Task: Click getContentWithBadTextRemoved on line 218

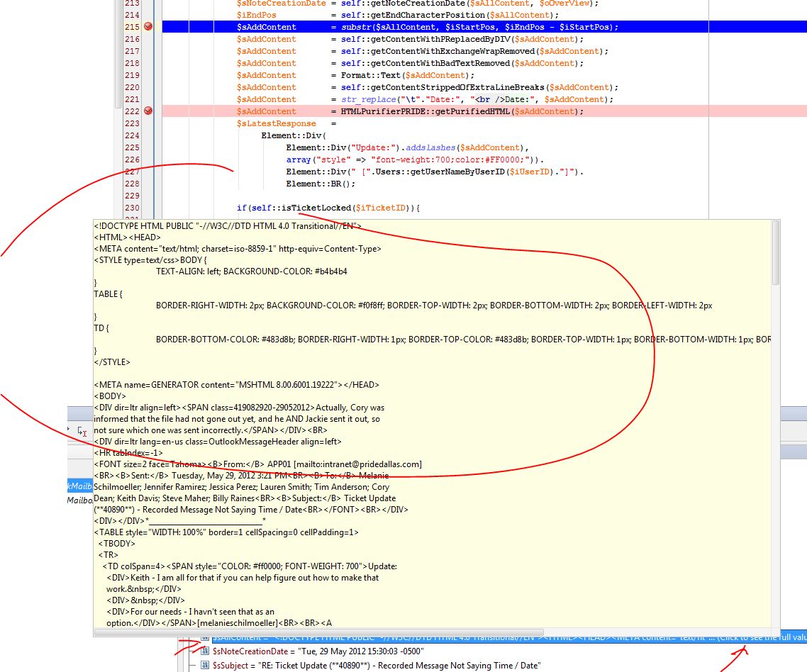Action: pyautogui.click(x=440, y=63)
